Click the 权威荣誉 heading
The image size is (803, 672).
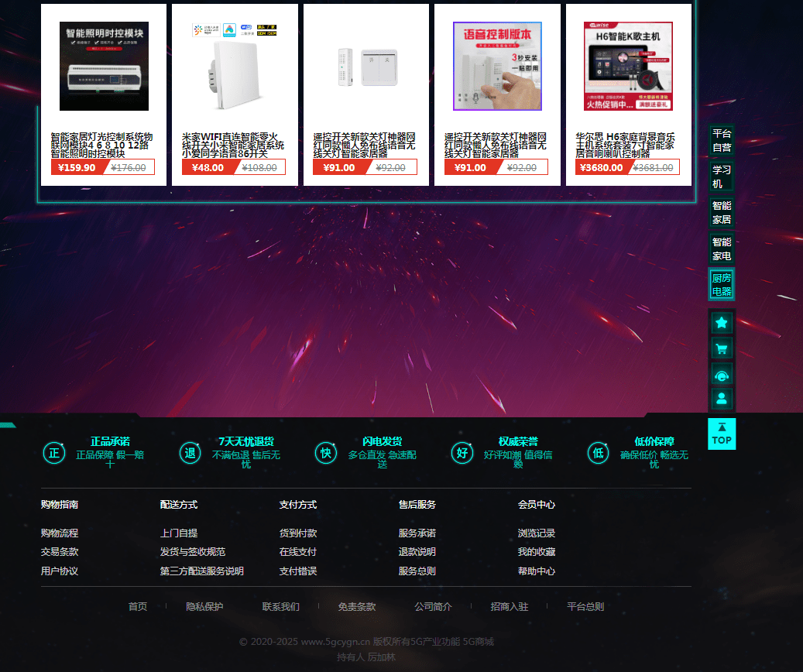click(x=518, y=441)
